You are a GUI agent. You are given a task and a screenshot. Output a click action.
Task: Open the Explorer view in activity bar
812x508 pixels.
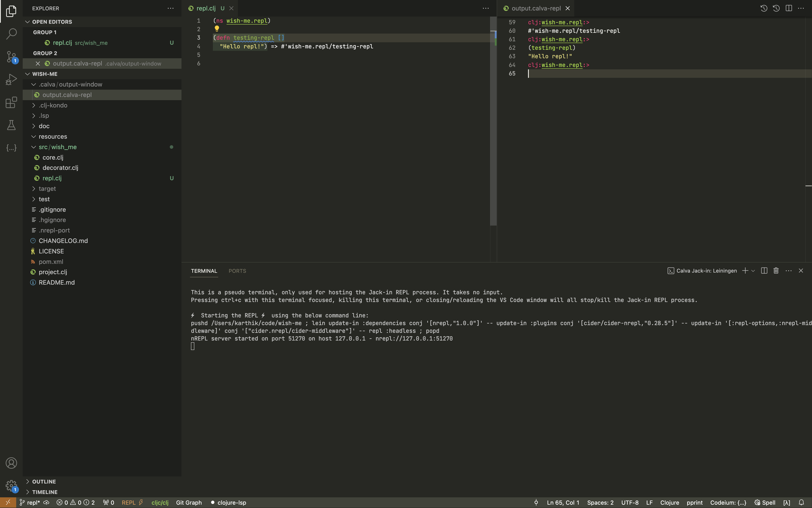[11, 11]
